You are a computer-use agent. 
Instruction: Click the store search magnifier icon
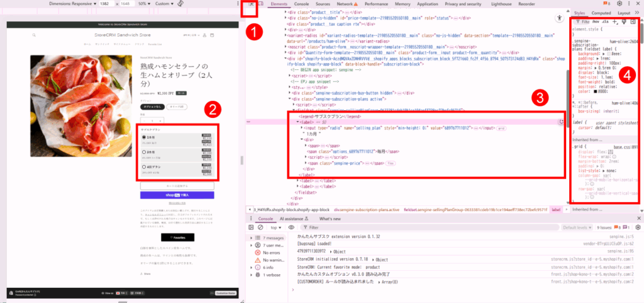34,35
